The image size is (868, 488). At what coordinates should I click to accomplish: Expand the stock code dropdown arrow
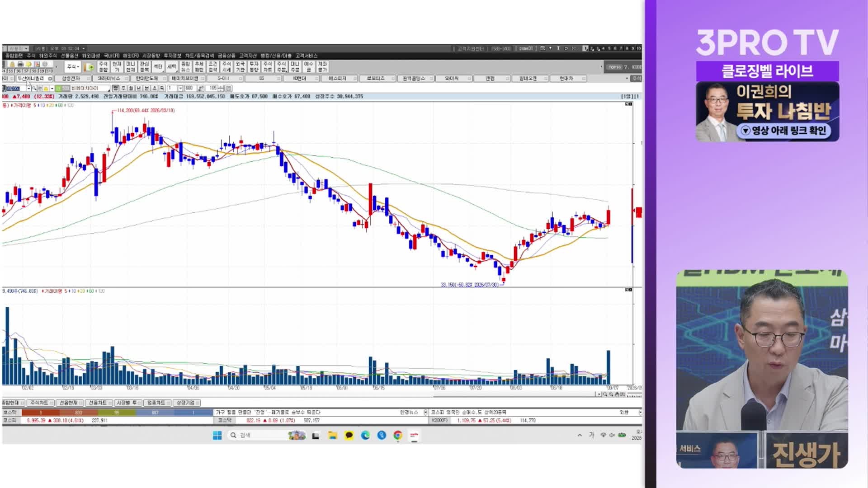pos(29,89)
